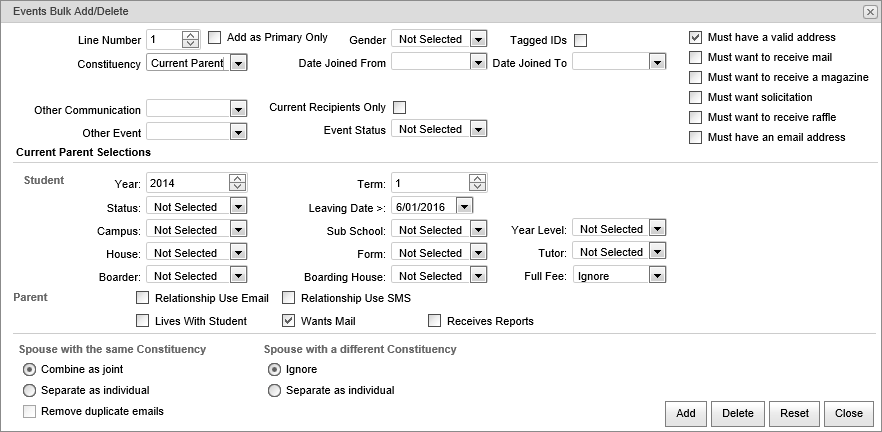Check Lives With Student
Screen dimensions: 882x432
pos(143,321)
